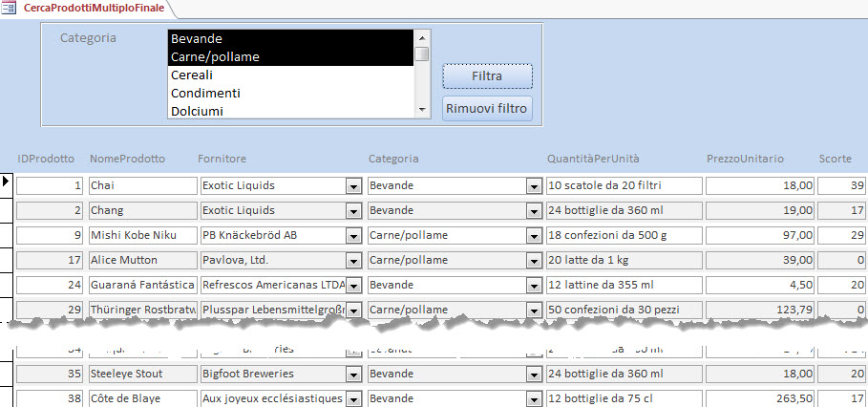The height and width of the screenshot is (407, 868).
Task: Click the Steeleye Stout name field
Action: point(143,375)
